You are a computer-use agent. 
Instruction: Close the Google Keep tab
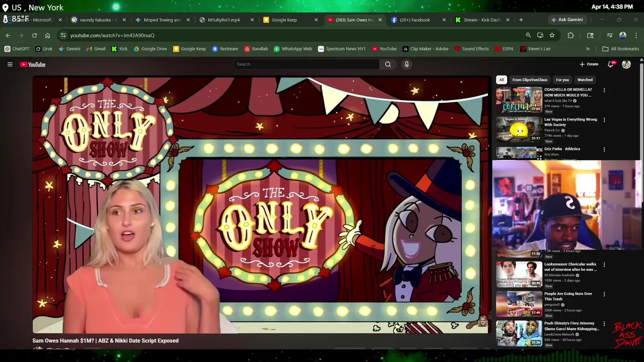316,20
